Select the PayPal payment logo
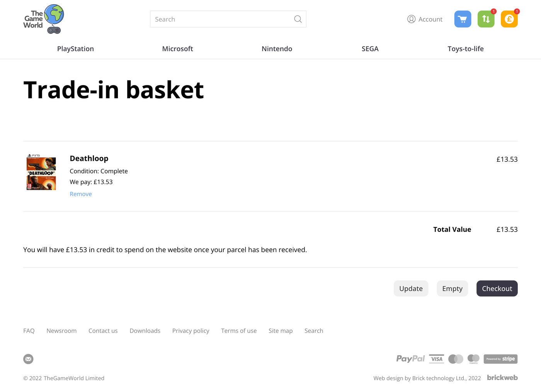Viewport: 541px width, 392px height. [410, 359]
